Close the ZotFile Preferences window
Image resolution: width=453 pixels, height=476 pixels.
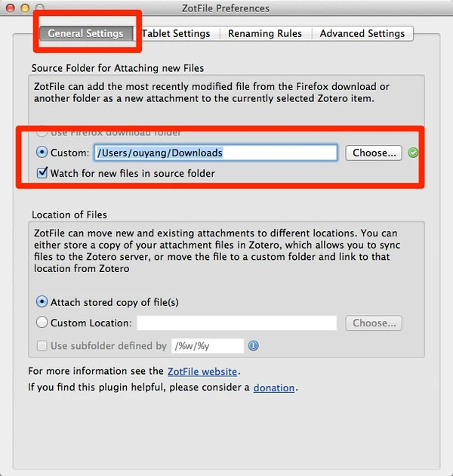tap(11, 8)
